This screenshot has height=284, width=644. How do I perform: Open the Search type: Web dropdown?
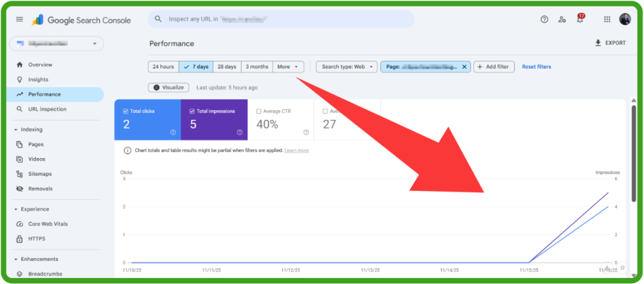click(x=347, y=67)
